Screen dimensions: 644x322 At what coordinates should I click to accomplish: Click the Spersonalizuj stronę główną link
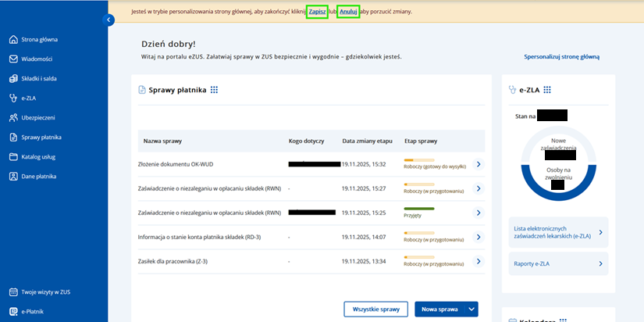coord(561,57)
